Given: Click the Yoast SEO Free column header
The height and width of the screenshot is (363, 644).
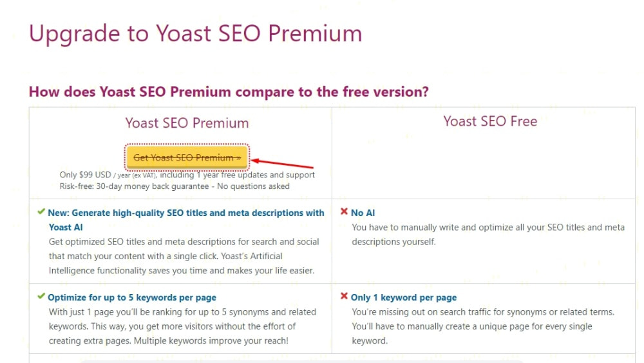Looking at the screenshot, I should pyautogui.click(x=490, y=121).
